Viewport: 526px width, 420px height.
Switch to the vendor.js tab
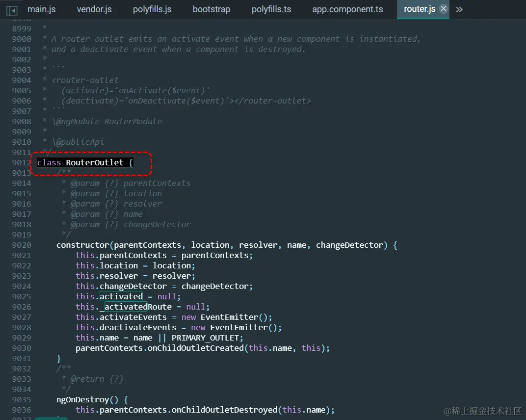point(94,9)
